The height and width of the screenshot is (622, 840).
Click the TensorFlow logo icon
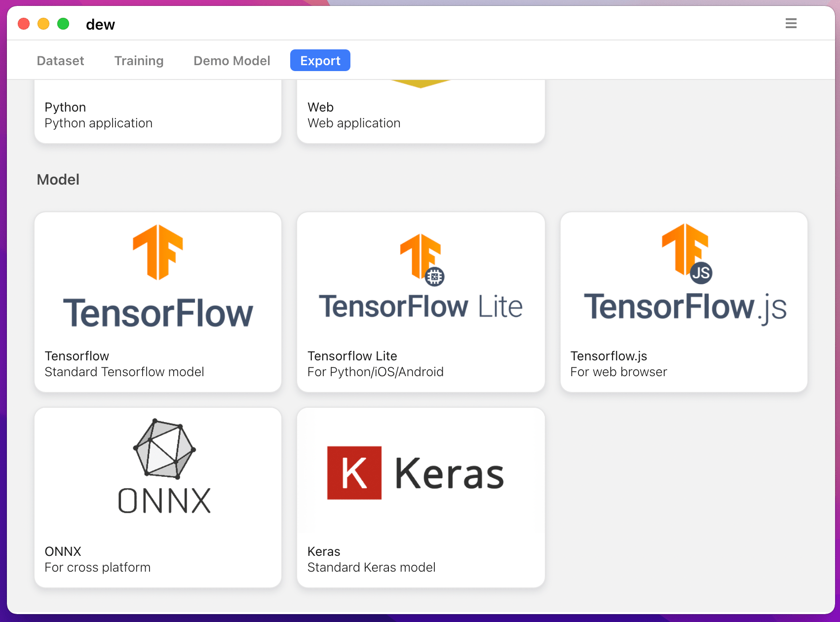158,252
